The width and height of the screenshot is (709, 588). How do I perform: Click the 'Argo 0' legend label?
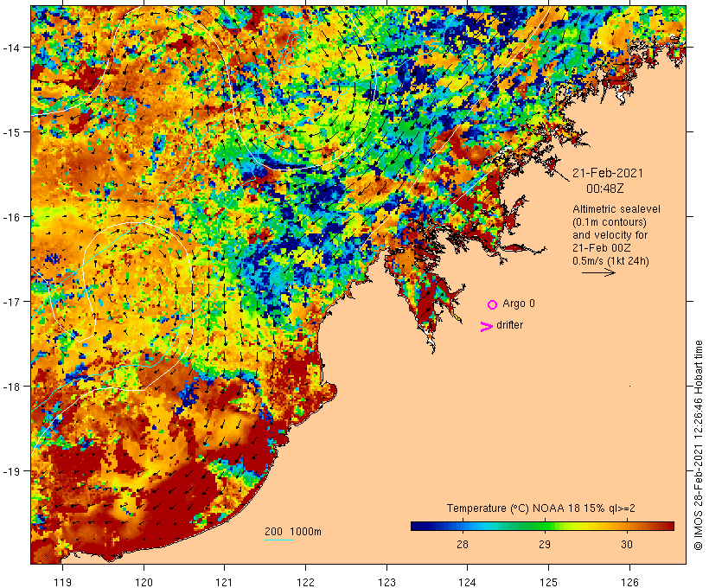click(x=519, y=304)
